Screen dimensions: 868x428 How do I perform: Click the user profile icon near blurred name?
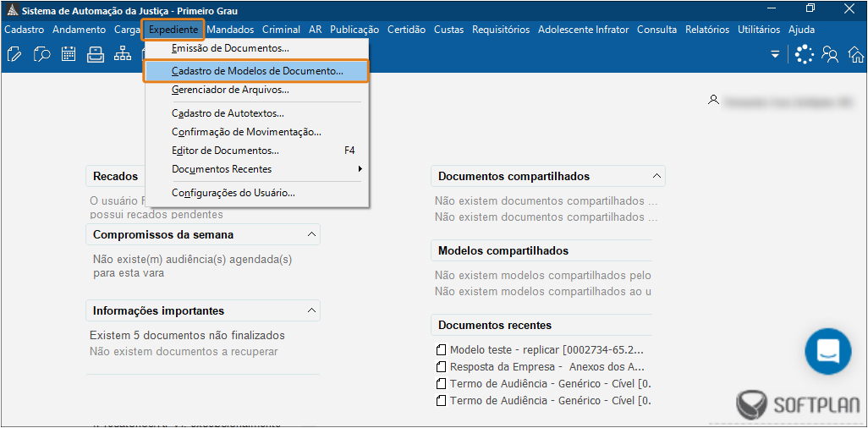pyautogui.click(x=713, y=100)
